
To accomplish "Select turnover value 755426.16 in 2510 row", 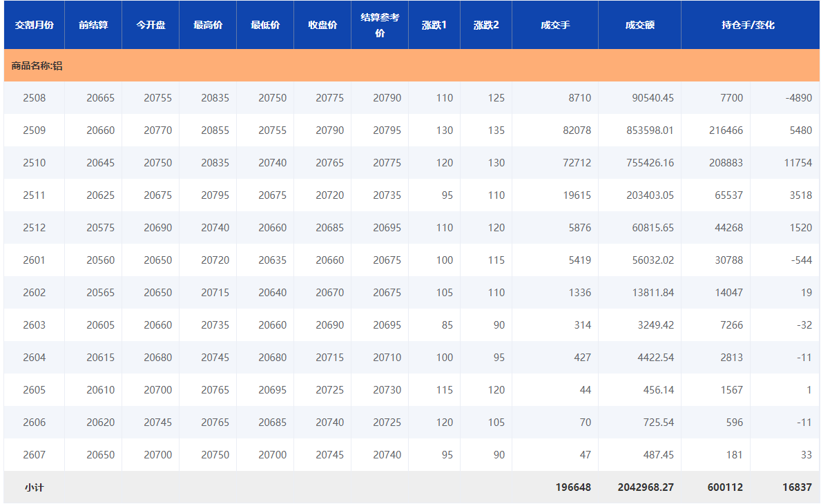I will pyautogui.click(x=649, y=163).
